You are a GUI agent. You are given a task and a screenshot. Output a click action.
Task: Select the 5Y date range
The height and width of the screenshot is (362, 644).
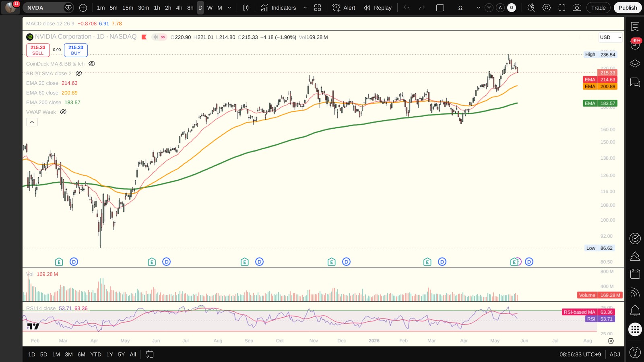(x=121, y=354)
